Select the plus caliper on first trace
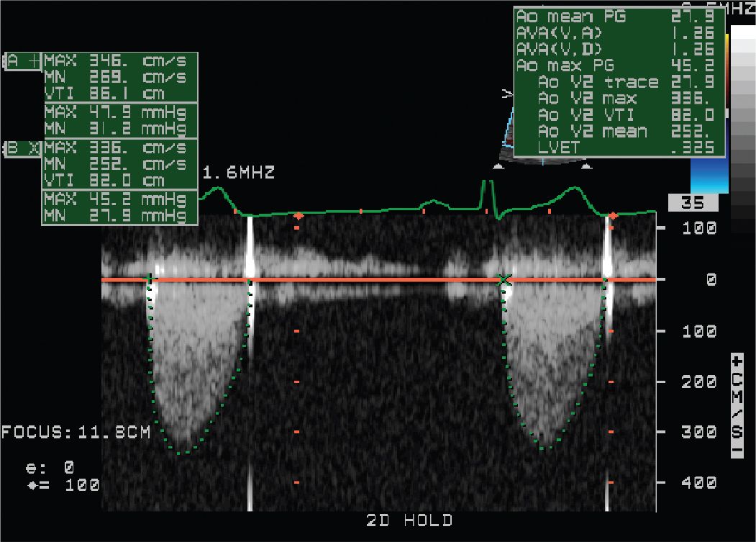 click(x=149, y=278)
